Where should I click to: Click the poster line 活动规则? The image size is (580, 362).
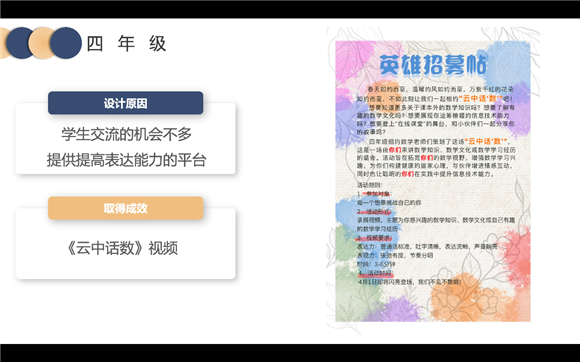370,185
